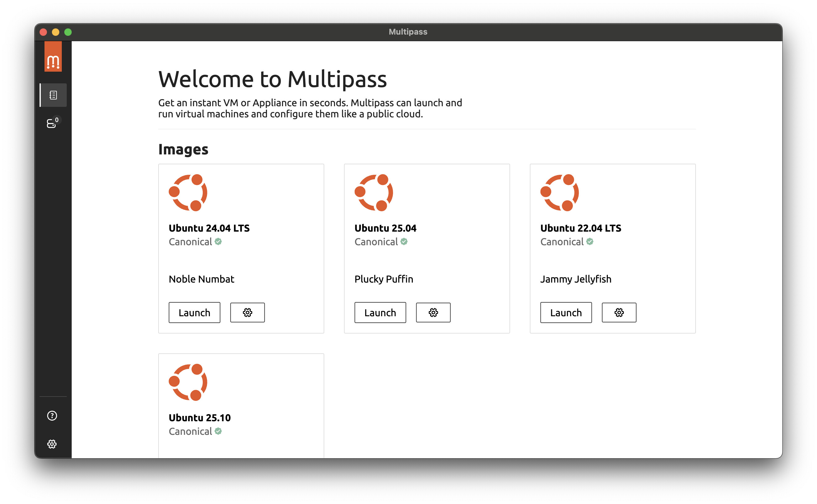817x504 pixels.
Task: Click the green macOS fullscreen button
Action: 68,32
